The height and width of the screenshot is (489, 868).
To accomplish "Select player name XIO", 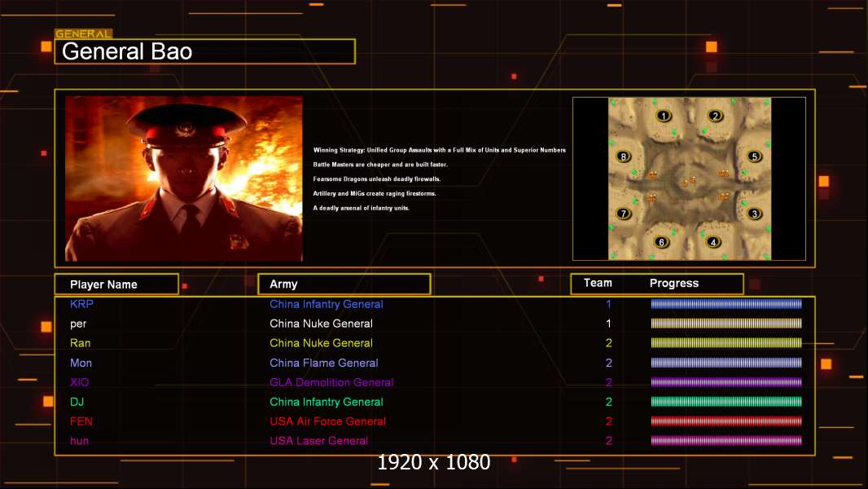I will tap(79, 383).
